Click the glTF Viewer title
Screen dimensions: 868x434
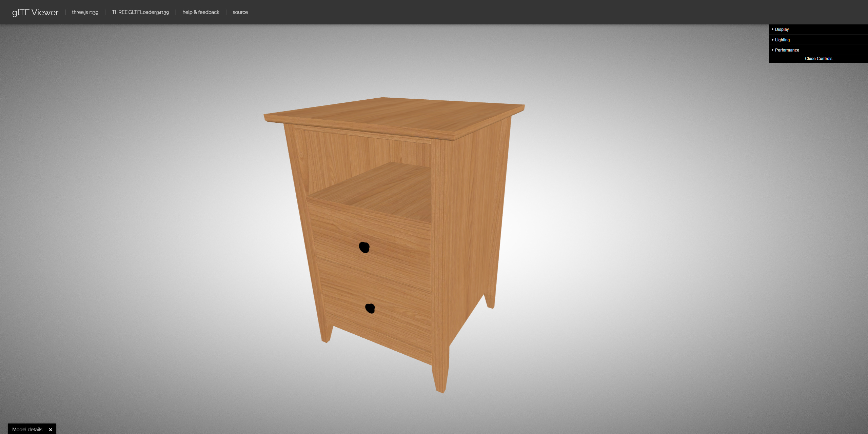35,12
